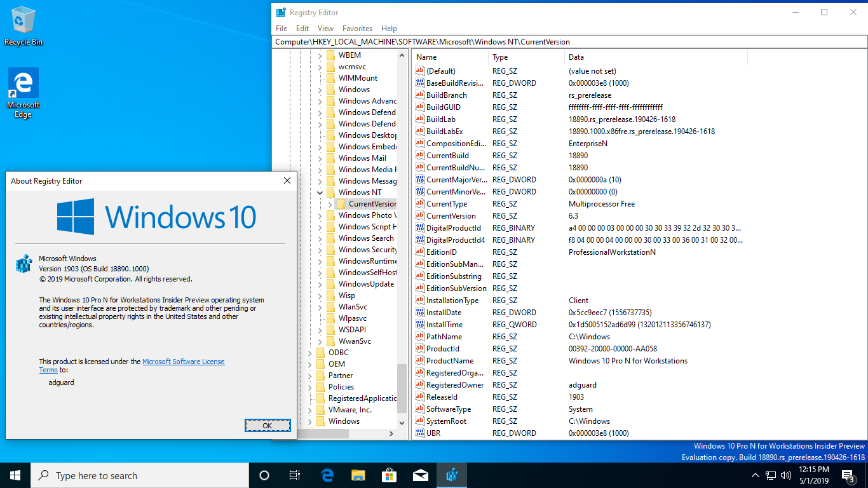The image size is (868, 488).
Task: Click the volume icon in system tray
Action: coord(786,475)
